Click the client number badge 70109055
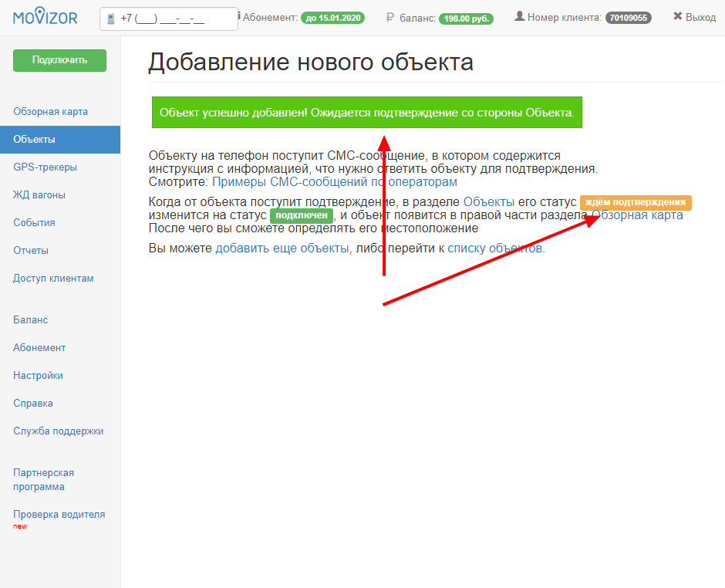Viewport: 725px width, 588px height. click(628, 18)
